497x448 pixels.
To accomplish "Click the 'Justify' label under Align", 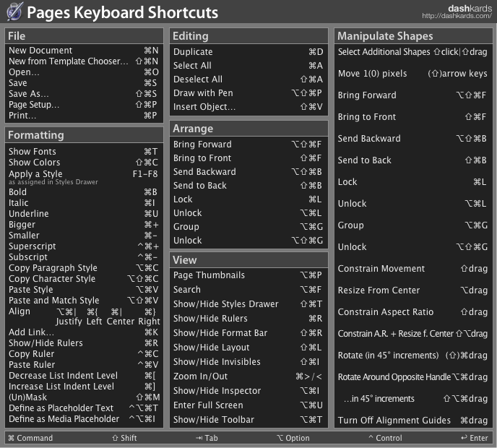I will click(69, 322).
